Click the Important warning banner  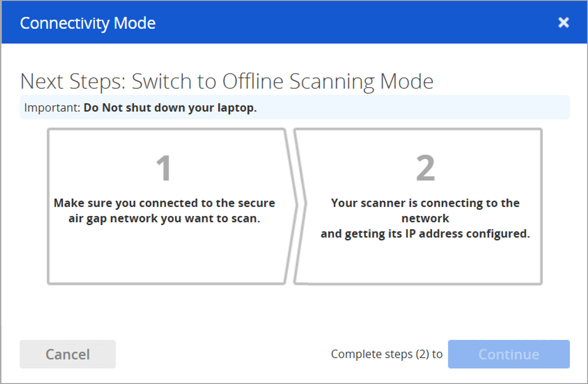pyautogui.click(x=294, y=107)
